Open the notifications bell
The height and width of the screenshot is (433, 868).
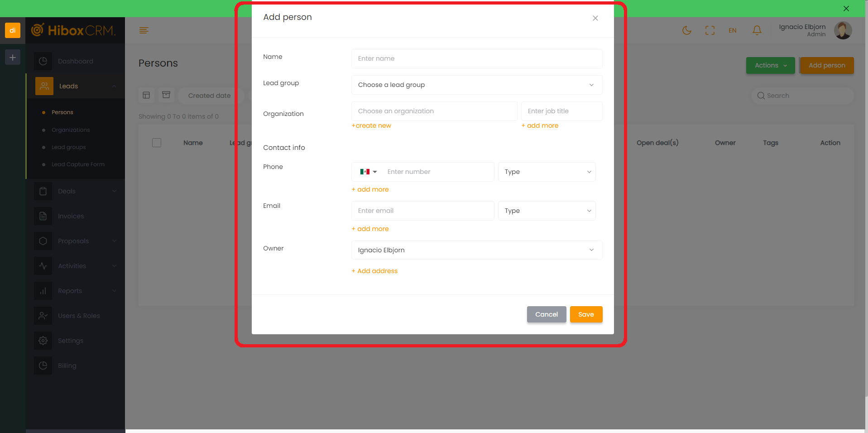757,30
